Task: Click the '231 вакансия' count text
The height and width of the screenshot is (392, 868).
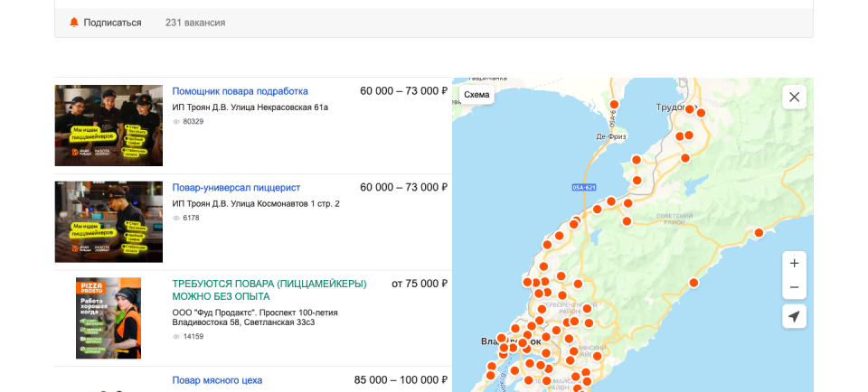Action: pyautogui.click(x=195, y=23)
